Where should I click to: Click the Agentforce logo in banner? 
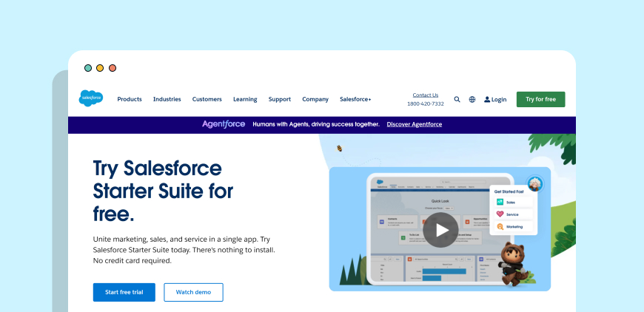coord(224,124)
